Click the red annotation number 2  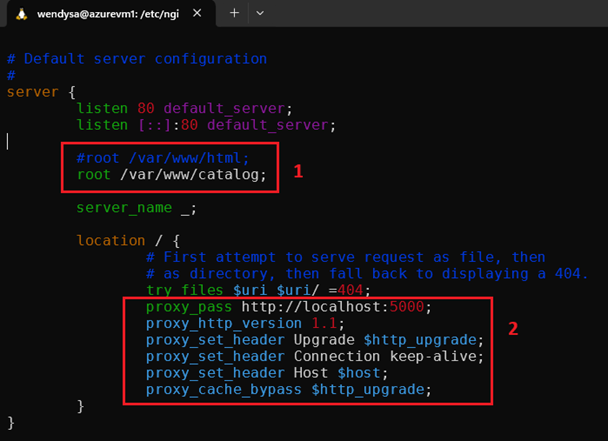pyautogui.click(x=513, y=329)
